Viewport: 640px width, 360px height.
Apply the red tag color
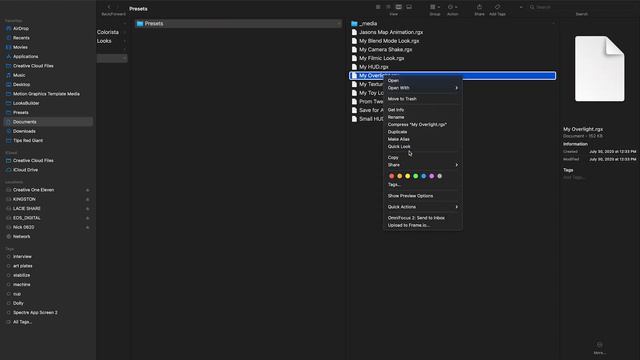coord(391,176)
